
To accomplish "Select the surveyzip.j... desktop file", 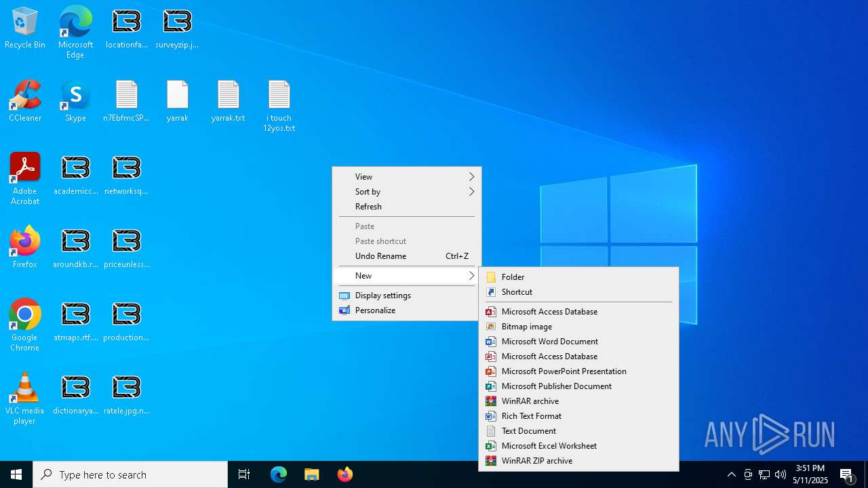I will click(177, 28).
